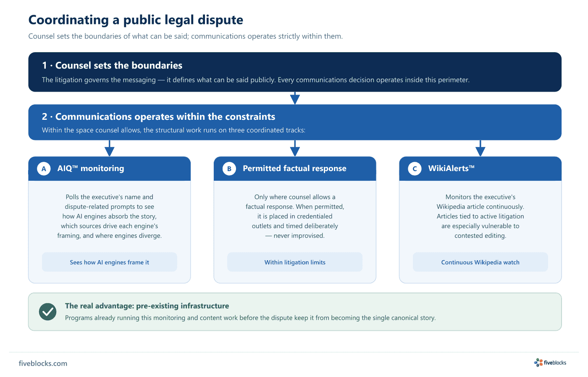
Task: Click the text 'Polls the executive's name and'
Action: point(110,197)
